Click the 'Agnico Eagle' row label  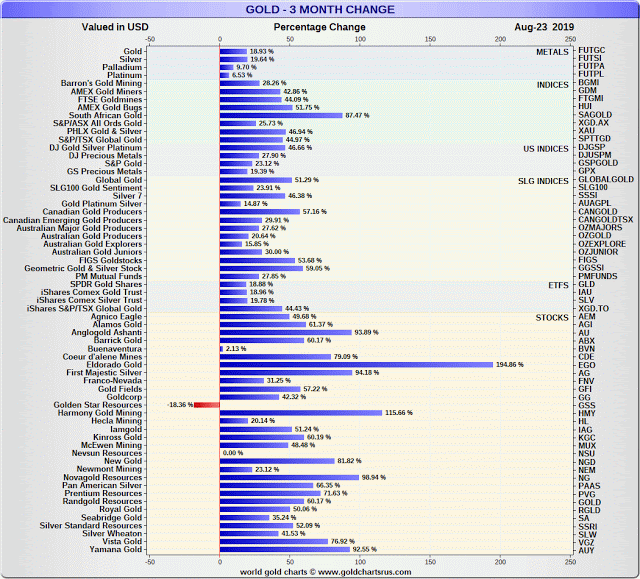point(116,317)
